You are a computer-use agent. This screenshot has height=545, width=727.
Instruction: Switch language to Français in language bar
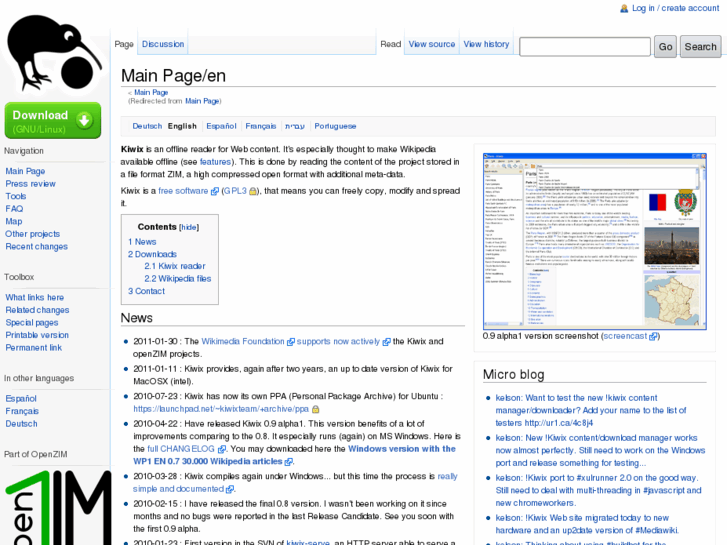coord(261,126)
